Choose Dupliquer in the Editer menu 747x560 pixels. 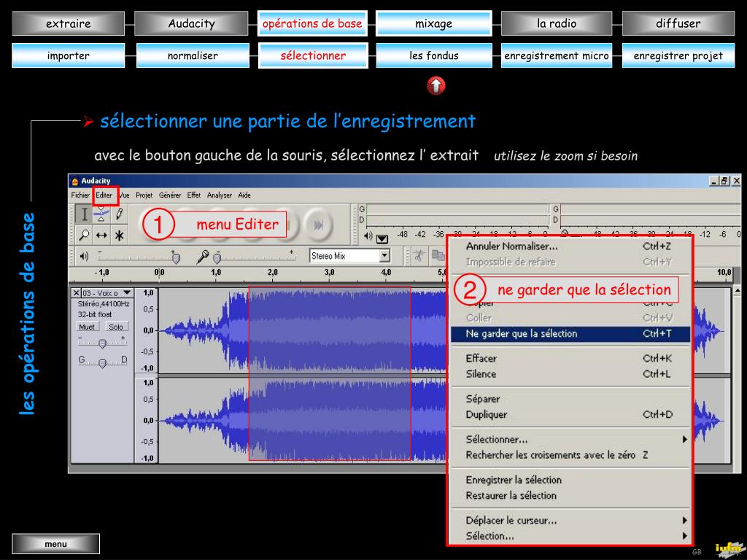pyautogui.click(x=570, y=414)
